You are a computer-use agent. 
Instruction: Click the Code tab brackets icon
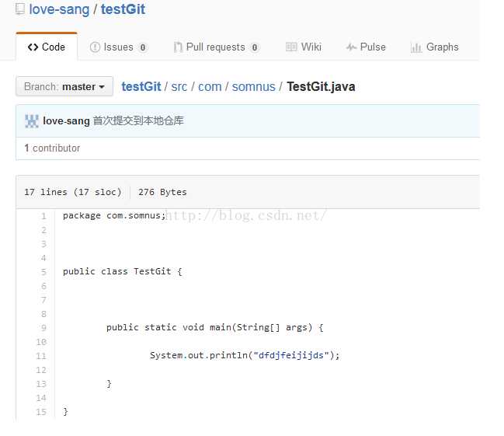point(33,47)
